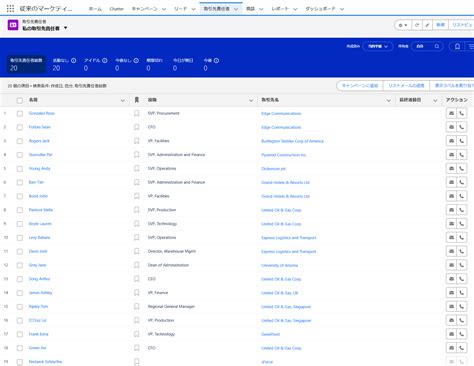The image size is (474, 366).
Task: Go to the キャンペーン tab
Action: coord(145,9)
